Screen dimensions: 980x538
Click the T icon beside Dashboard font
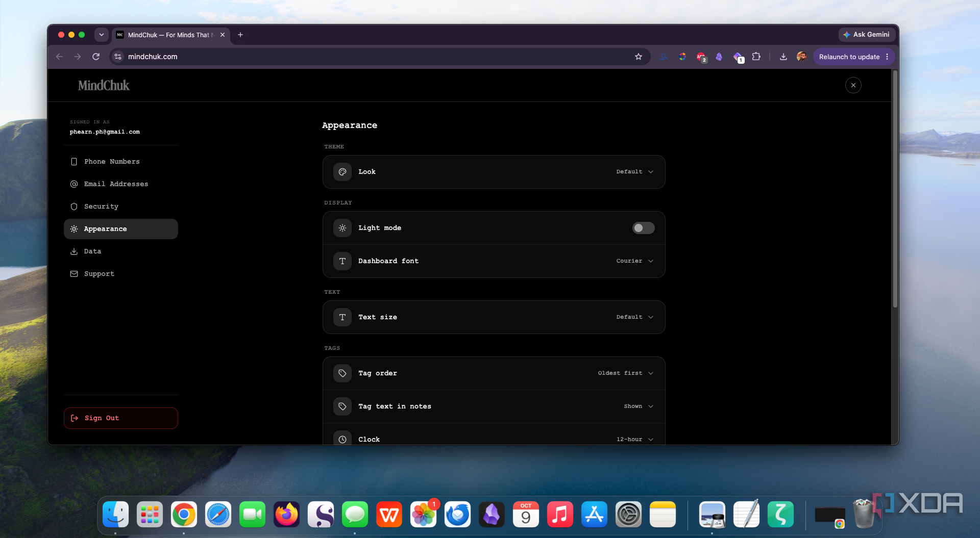pos(342,261)
